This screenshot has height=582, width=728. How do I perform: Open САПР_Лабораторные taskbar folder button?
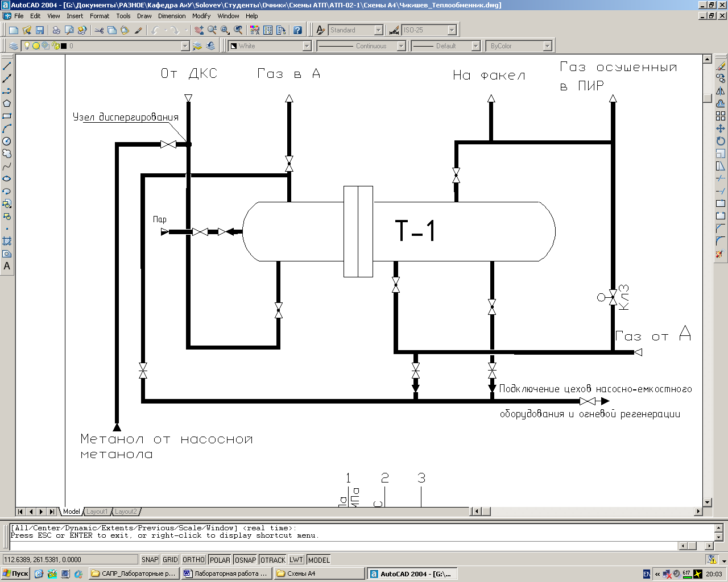(x=134, y=574)
